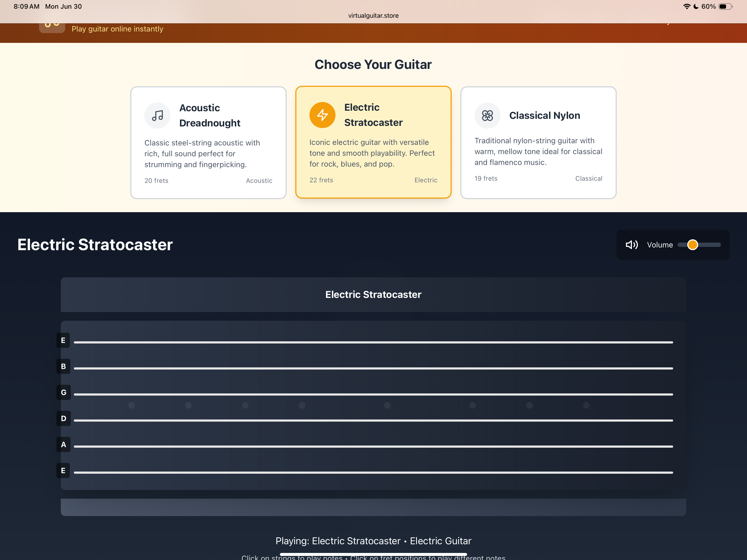Tap the virtualguitar.store address bar
The width and height of the screenshot is (747, 560).
click(x=373, y=15)
